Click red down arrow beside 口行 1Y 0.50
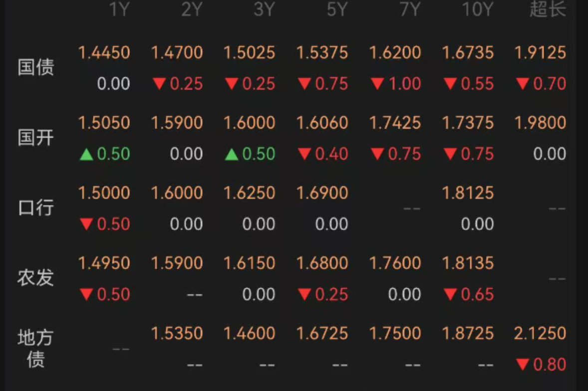This screenshot has width=588, height=391. (86, 224)
